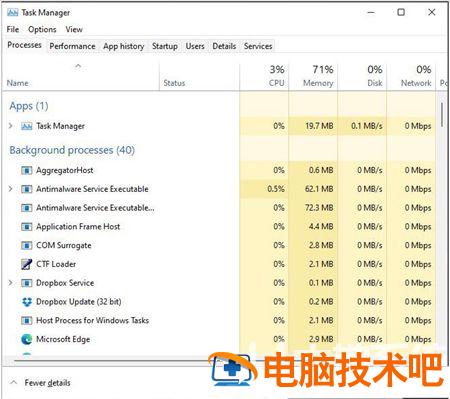
Task: Click the Task Manager app row icon
Action: click(x=26, y=126)
